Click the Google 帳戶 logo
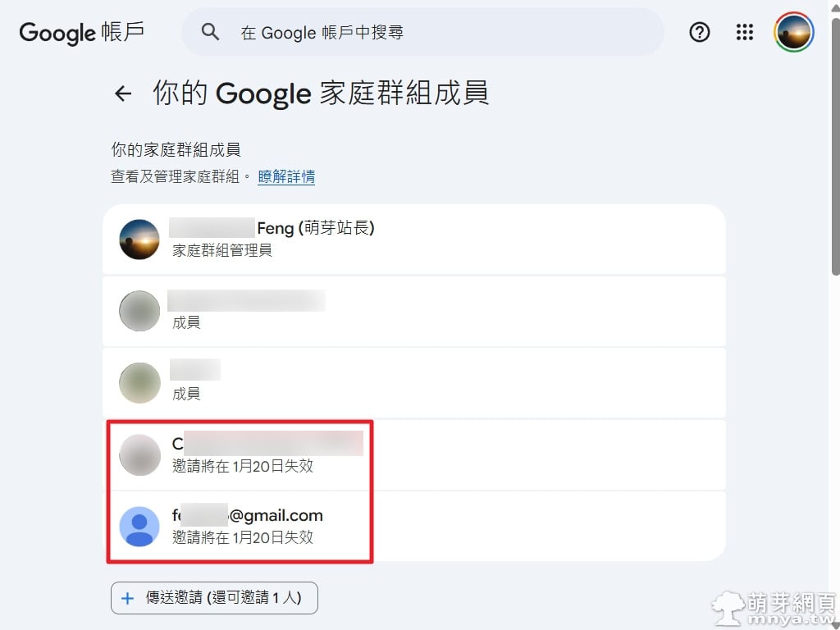Image resolution: width=840 pixels, height=630 pixels. [x=82, y=32]
